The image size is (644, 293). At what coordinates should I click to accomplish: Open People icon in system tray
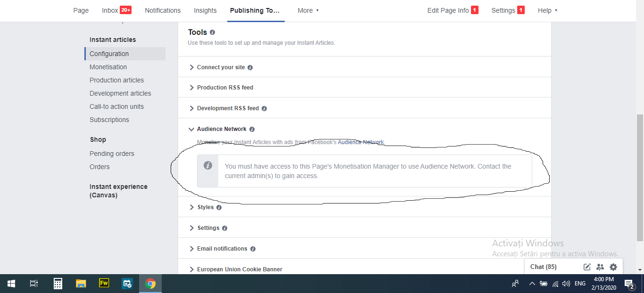click(515, 284)
